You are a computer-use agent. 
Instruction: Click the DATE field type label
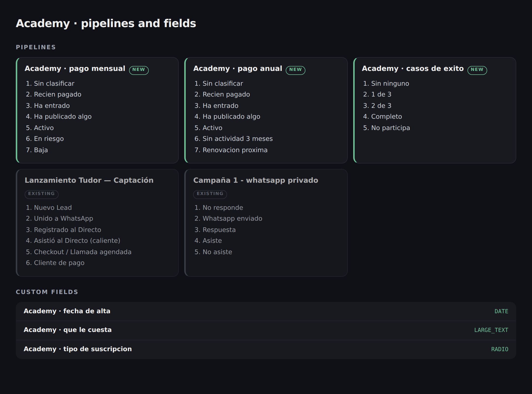(501, 311)
